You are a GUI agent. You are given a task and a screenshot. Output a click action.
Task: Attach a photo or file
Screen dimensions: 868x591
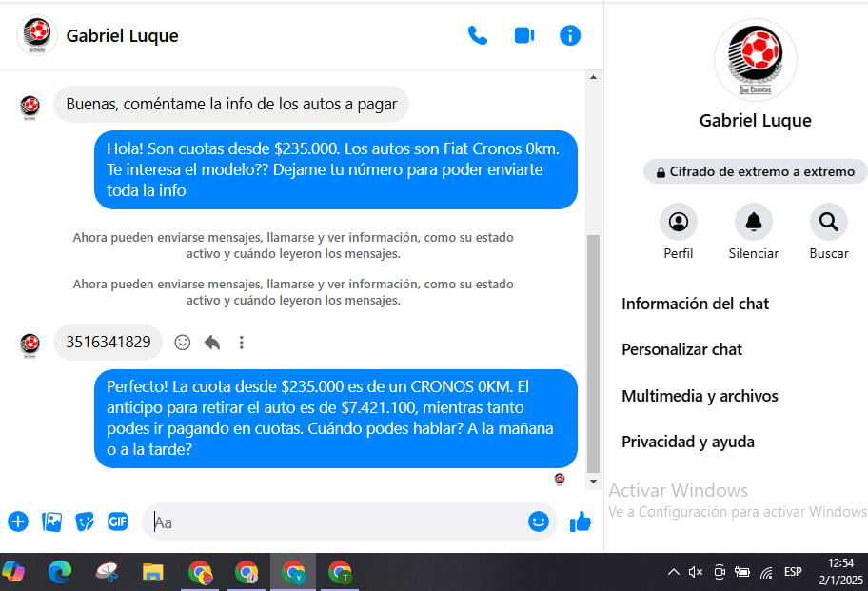click(x=51, y=522)
